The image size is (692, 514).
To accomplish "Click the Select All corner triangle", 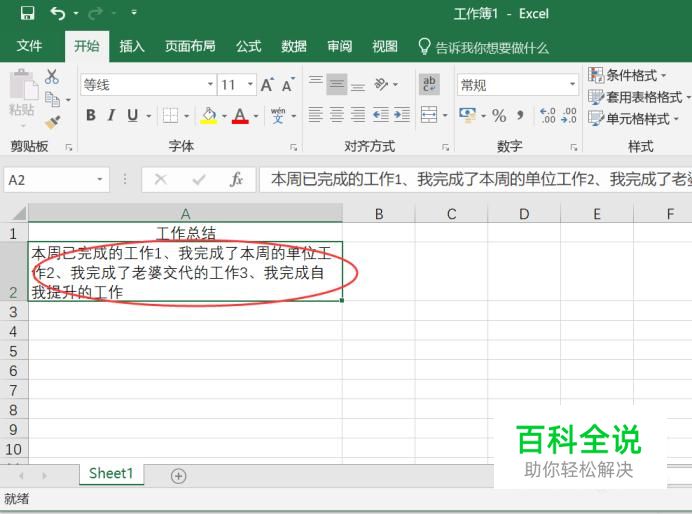I will [18, 214].
